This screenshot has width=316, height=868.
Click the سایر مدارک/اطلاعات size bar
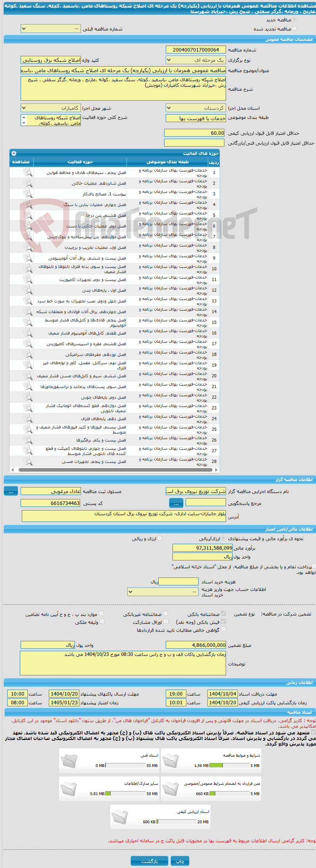[x=126, y=793]
